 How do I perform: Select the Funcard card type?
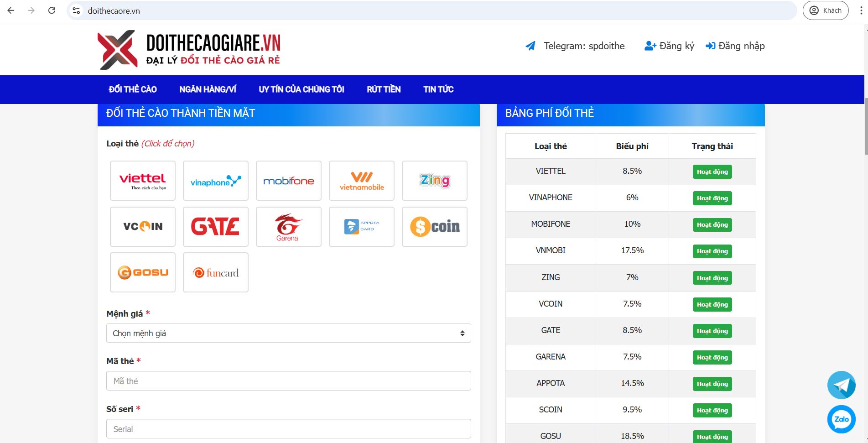[x=216, y=272]
